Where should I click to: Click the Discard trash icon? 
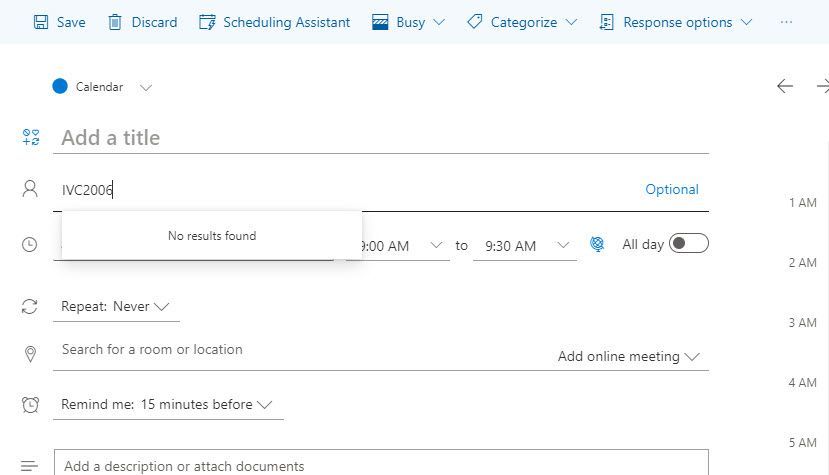click(115, 22)
